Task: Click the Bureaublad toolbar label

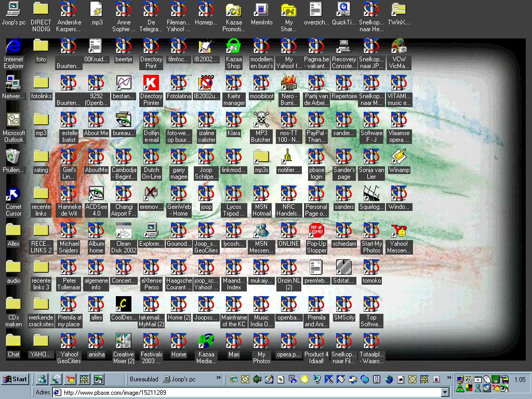Action: point(144,379)
